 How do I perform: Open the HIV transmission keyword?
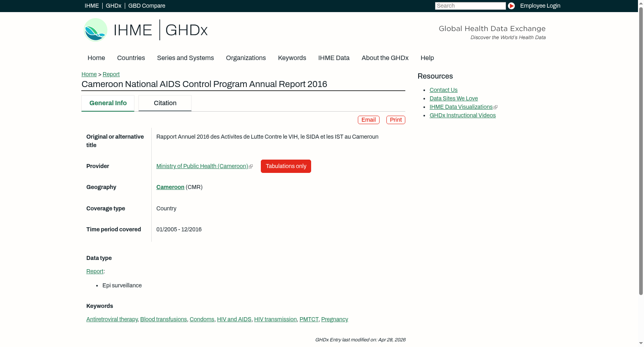click(275, 319)
